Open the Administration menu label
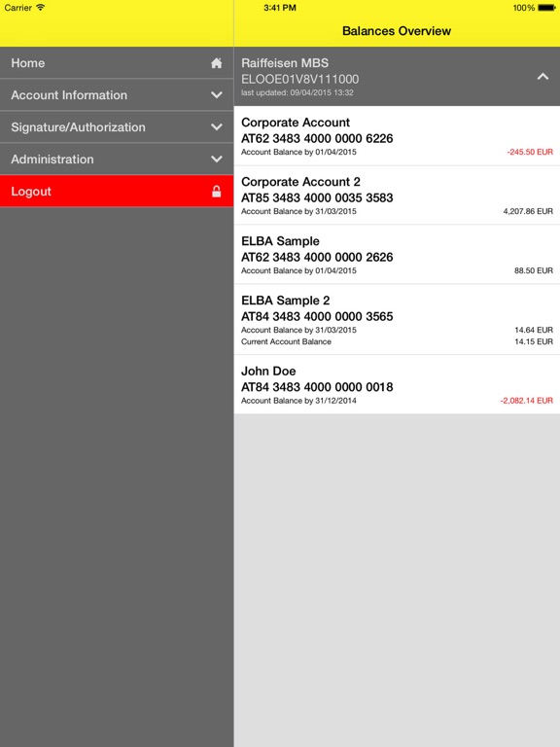The width and height of the screenshot is (560, 747). point(52,160)
